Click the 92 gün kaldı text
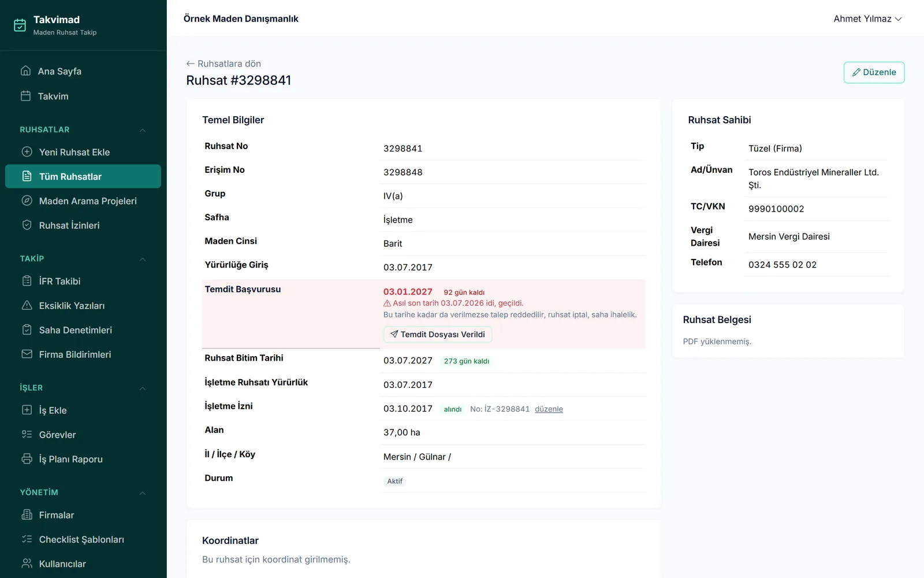The height and width of the screenshot is (578, 924). [x=464, y=292]
